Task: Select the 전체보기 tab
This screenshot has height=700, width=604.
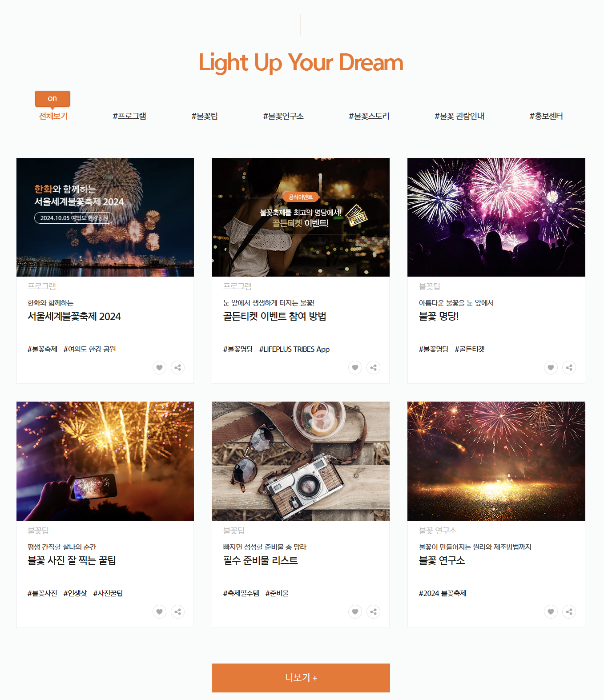Action: point(53,116)
